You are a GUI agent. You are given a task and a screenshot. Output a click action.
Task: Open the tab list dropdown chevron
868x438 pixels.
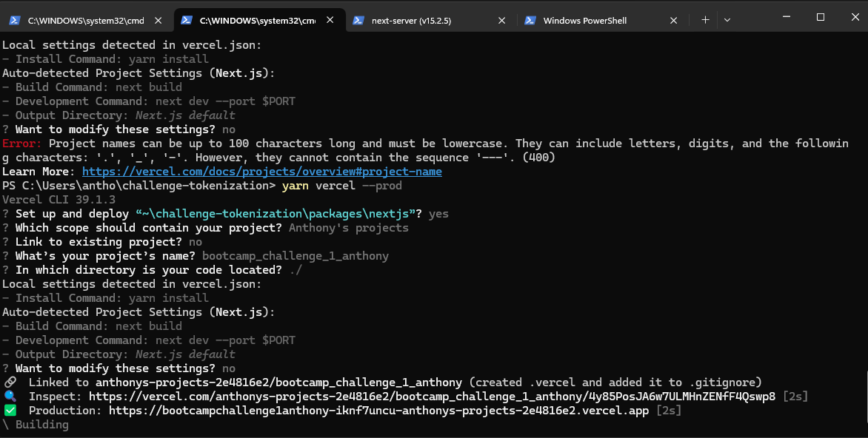(x=728, y=20)
